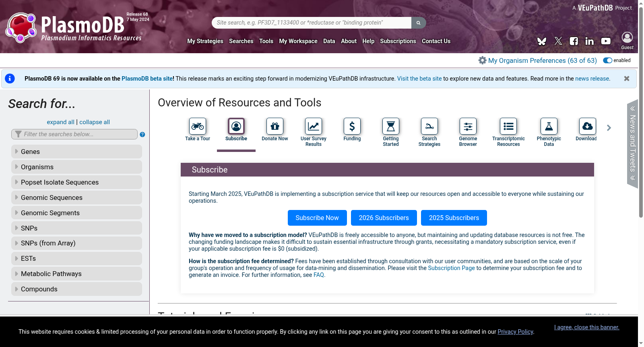The width and height of the screenshot is (644, 347).
Task: Open the Tools menu
Action: 266,41
